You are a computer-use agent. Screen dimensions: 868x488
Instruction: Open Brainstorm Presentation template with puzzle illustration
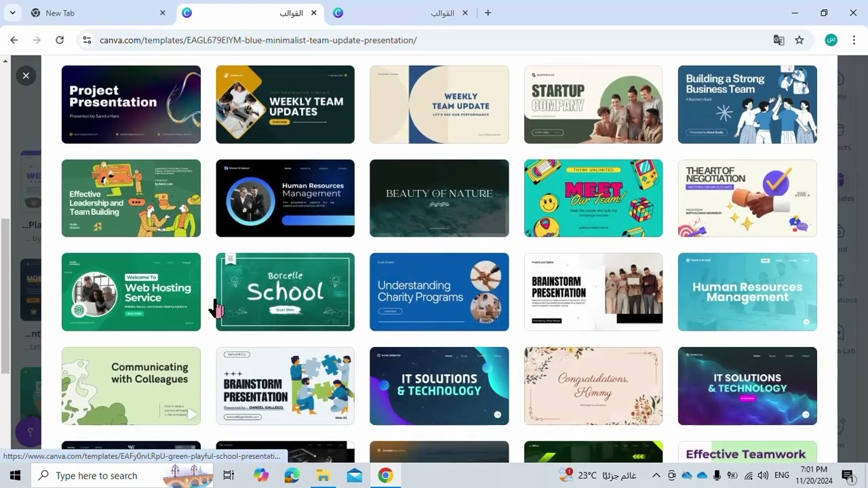[x=285, y=386]
